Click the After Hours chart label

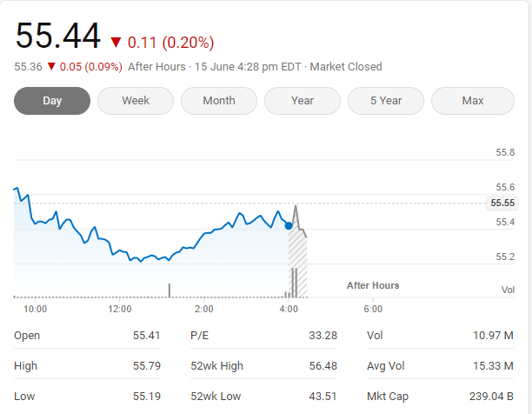(x=373, y=285)
